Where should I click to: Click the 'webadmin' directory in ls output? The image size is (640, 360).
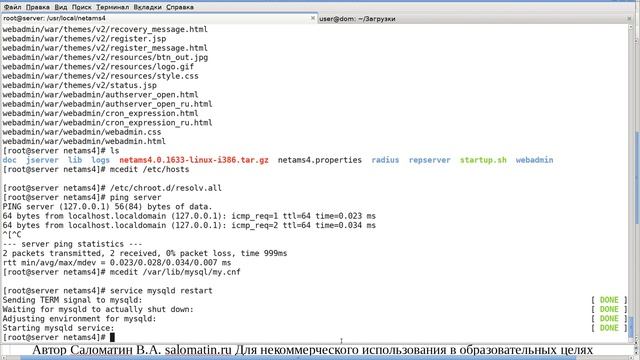(534, 160)
